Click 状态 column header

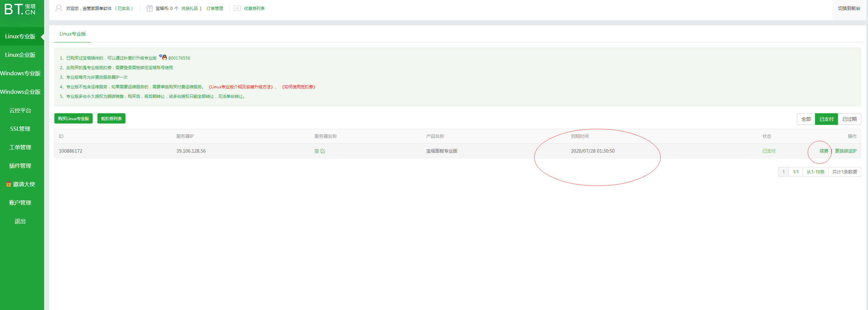[767, 136]
